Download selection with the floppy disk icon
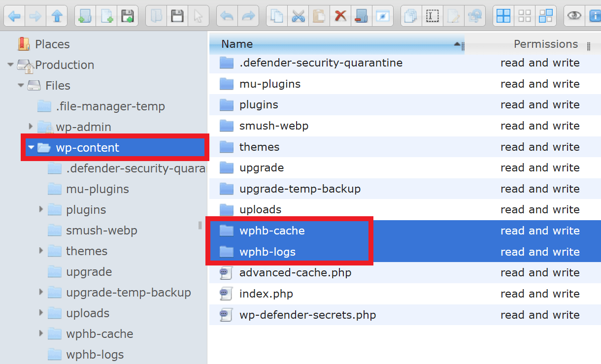 tap(177, 16)
